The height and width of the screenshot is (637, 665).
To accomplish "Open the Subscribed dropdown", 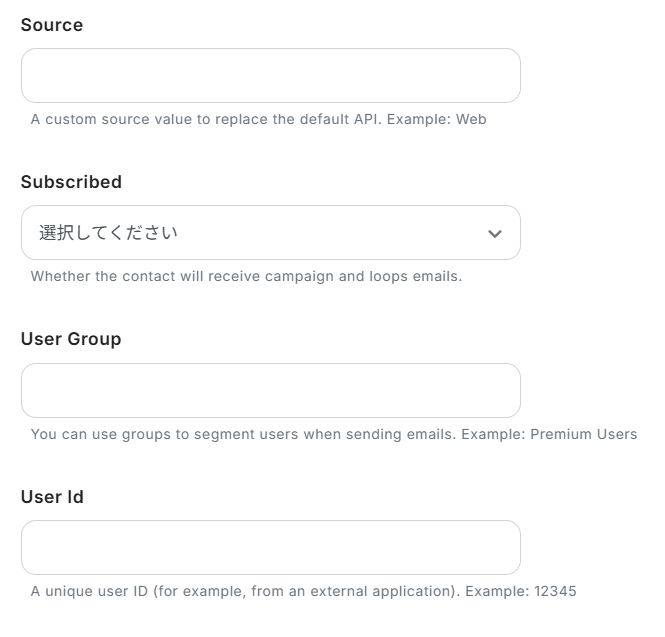I will (x=271, y=233).
